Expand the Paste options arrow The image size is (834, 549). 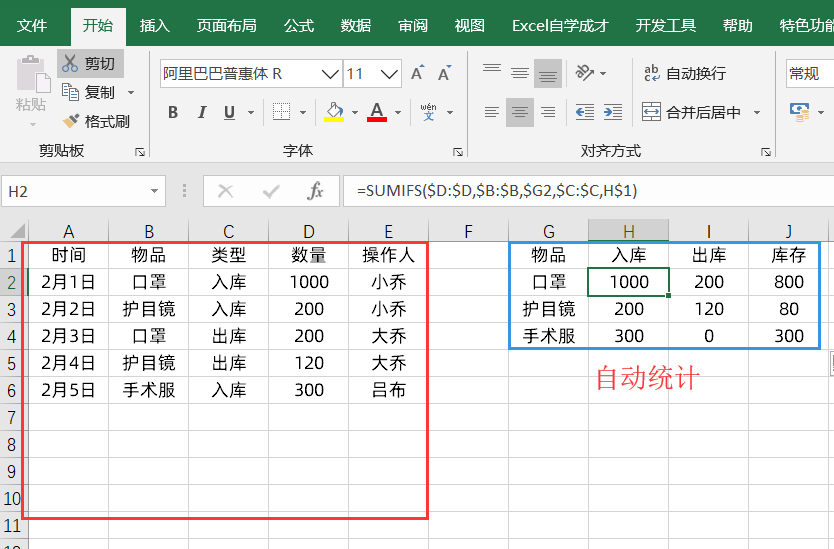coord(33,124)
